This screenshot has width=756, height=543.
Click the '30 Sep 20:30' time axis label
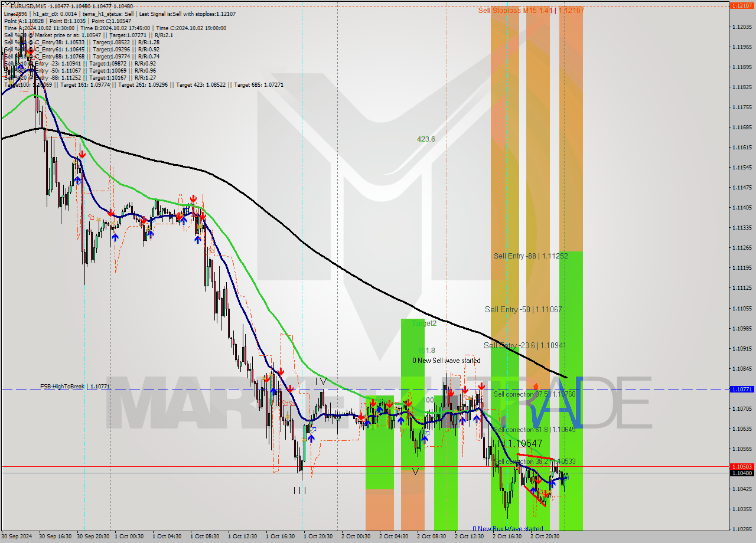(93, 537)
